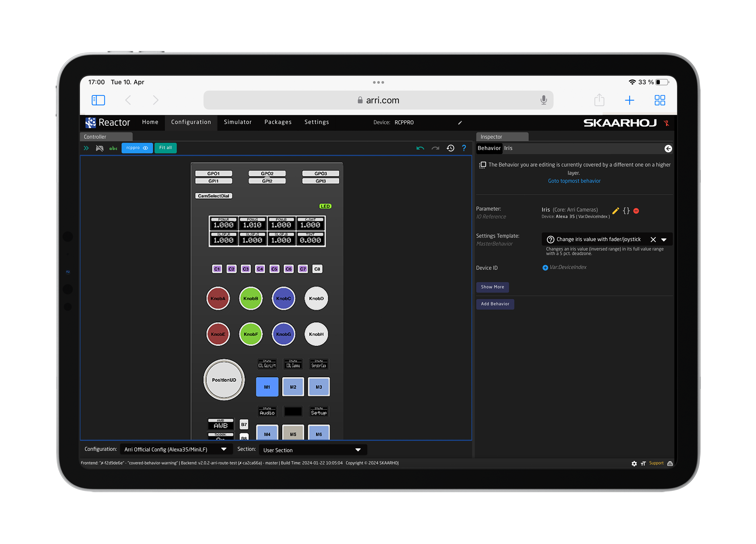Open the Packages menu item

pyautogui.click(x=278, y=122)
